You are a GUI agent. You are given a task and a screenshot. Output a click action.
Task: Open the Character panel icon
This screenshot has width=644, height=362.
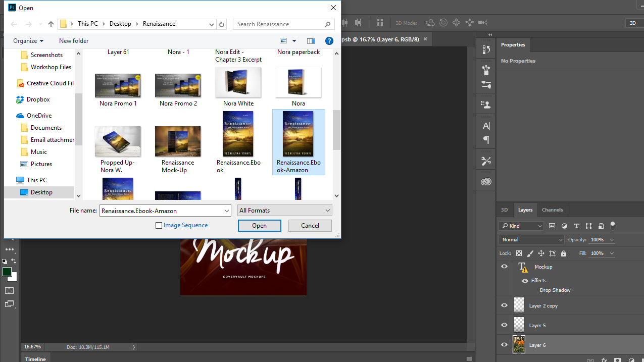click(x=486, y=126)
